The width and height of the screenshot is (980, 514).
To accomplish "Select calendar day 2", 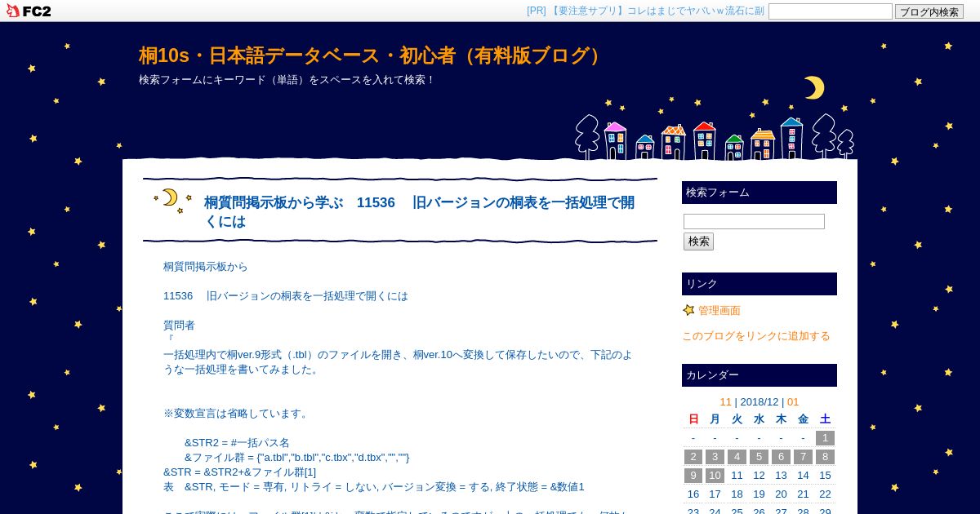I will click(693, 457).
